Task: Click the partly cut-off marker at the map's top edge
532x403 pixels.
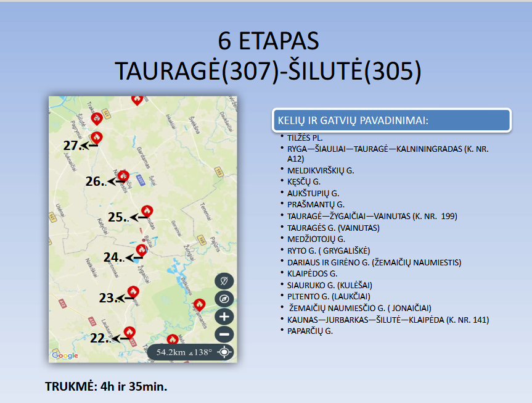Action: click(137, 99)
